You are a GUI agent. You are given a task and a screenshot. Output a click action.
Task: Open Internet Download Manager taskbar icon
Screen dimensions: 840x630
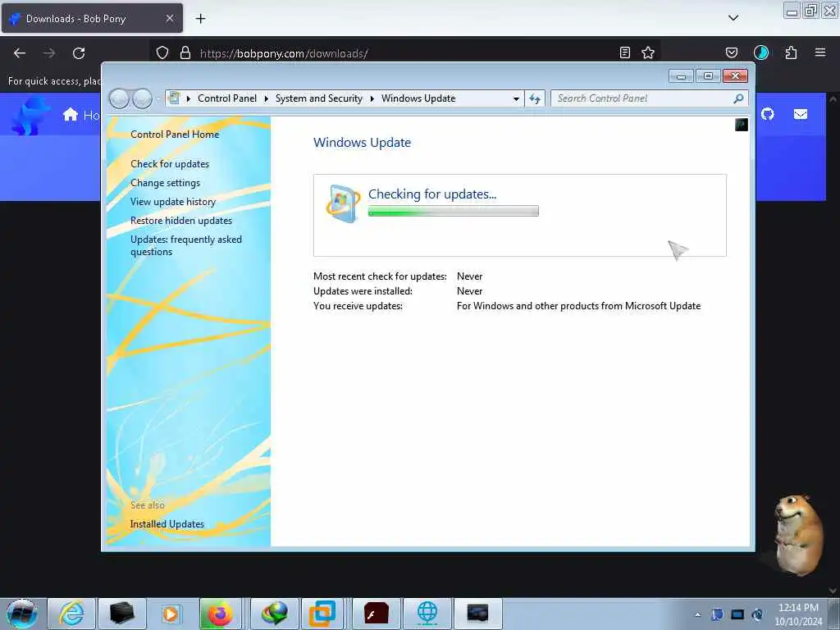tap(274, 614)
